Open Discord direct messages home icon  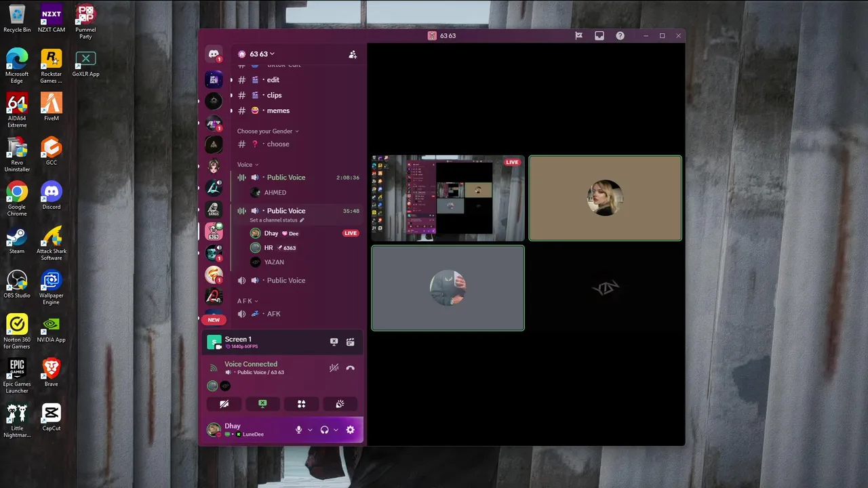(x=214, y=54)
